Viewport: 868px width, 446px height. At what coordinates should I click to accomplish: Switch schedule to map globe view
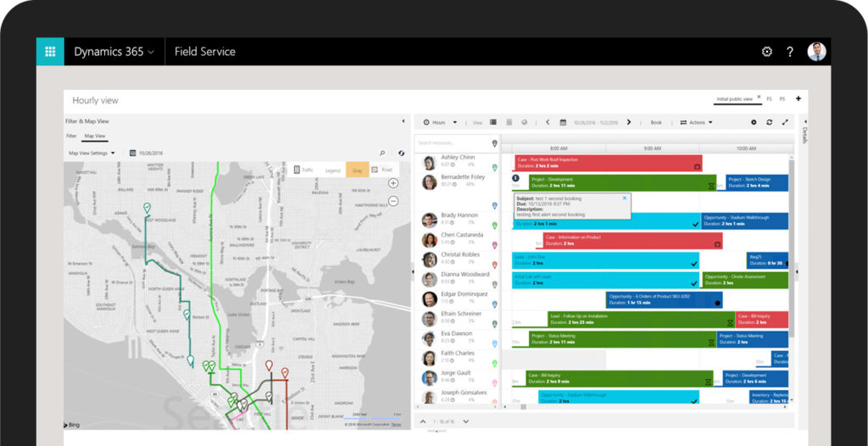[x=524, y=122]
